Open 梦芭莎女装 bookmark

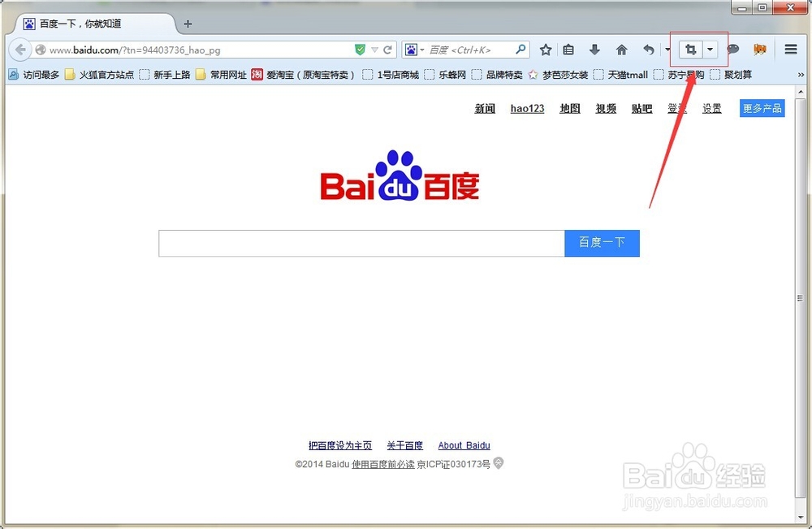click(x=558, y=75)
